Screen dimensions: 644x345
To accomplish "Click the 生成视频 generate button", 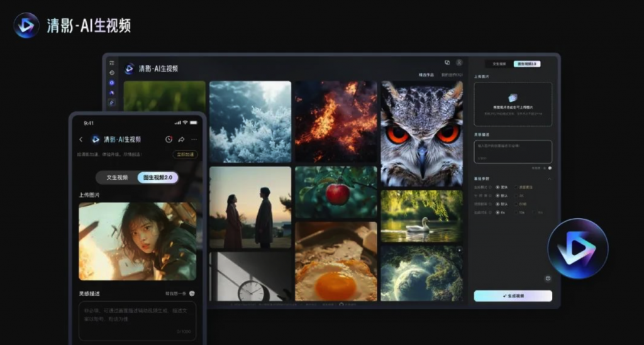I will point(513,296).
